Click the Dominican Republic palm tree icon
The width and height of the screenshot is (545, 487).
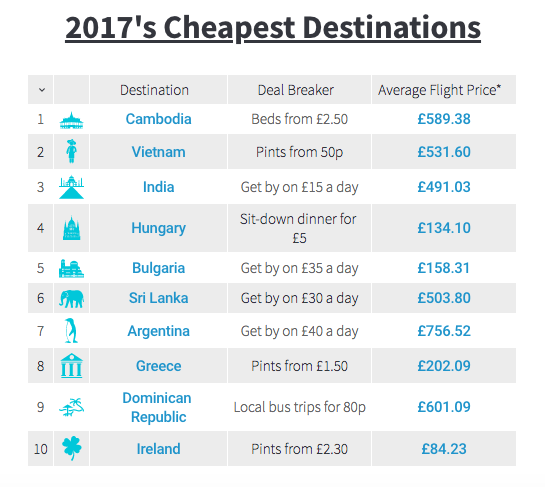[71, 407]
